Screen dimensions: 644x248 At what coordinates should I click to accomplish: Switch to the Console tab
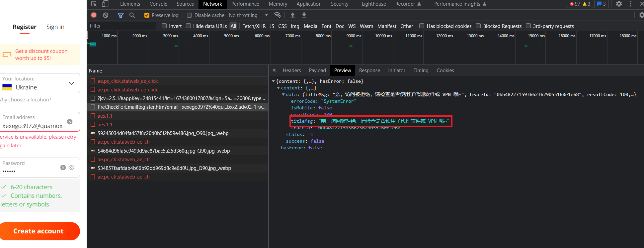point(158,4)
